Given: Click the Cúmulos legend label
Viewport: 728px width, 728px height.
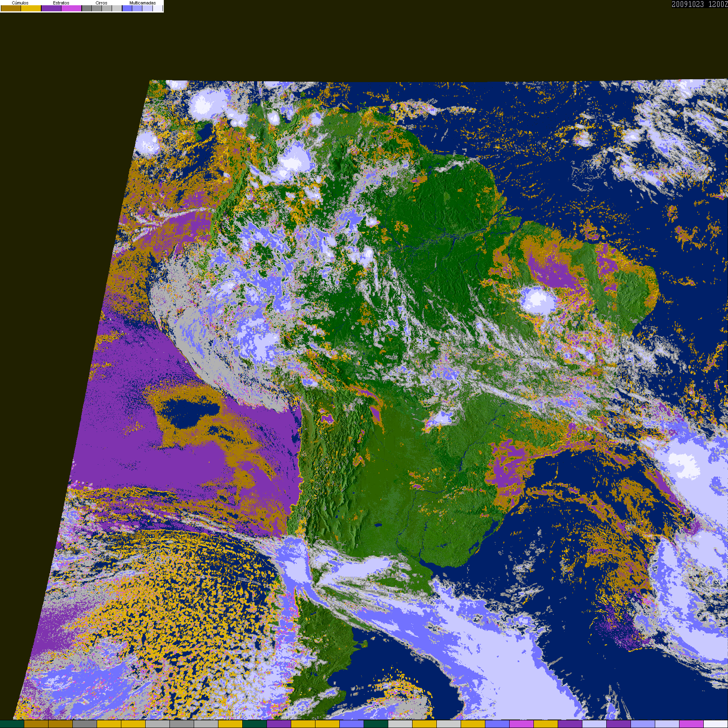Looking at the screenshot, I should [x=20, y=3].
